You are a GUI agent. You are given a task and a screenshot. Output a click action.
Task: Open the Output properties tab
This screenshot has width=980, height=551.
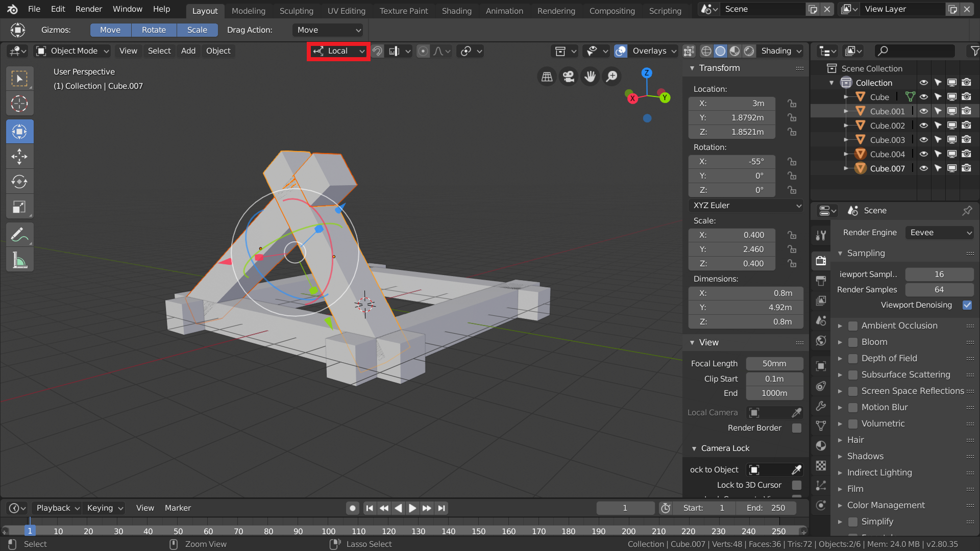coord(821,280)
